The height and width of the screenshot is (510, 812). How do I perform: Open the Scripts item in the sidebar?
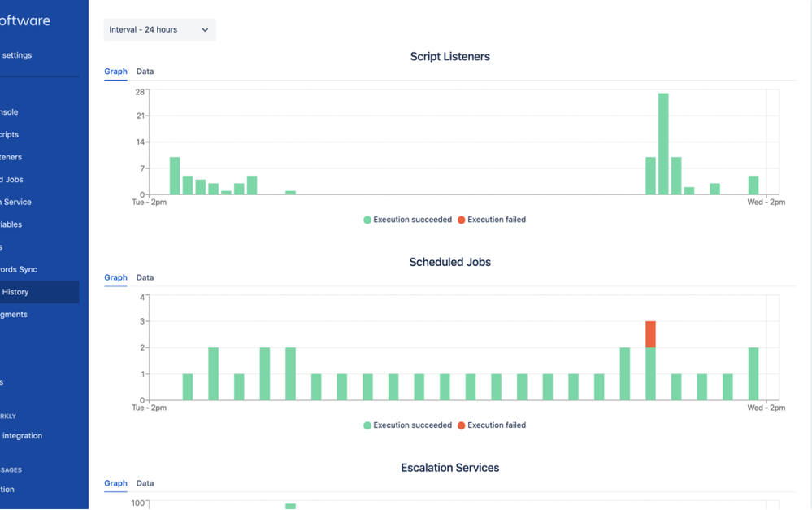(x=9, y=134)
